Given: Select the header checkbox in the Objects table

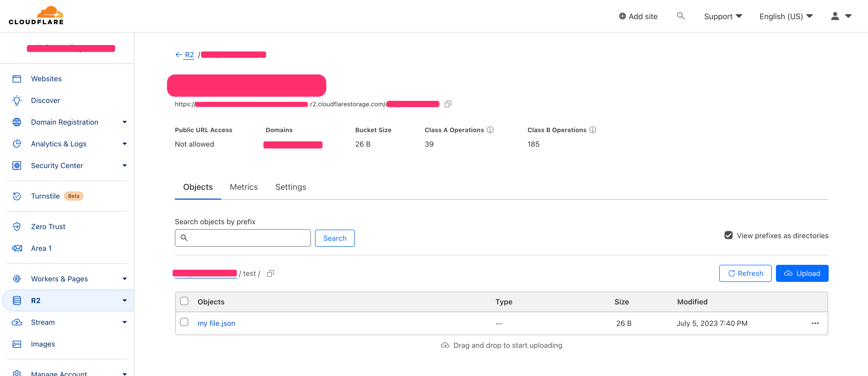Looking at the screenshot, I should (184, 301).
